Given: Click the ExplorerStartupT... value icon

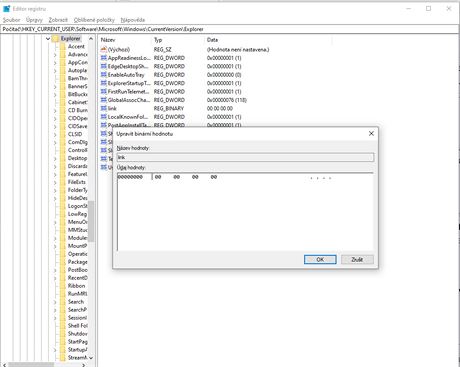Looking at the screenshot, I should pyautogui.click(x=104, y=83).
